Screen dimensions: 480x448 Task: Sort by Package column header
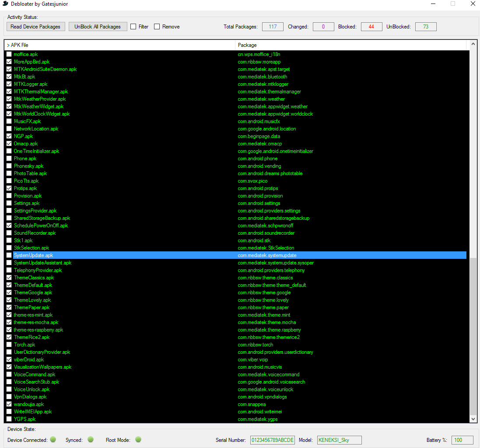coord(351,45)
